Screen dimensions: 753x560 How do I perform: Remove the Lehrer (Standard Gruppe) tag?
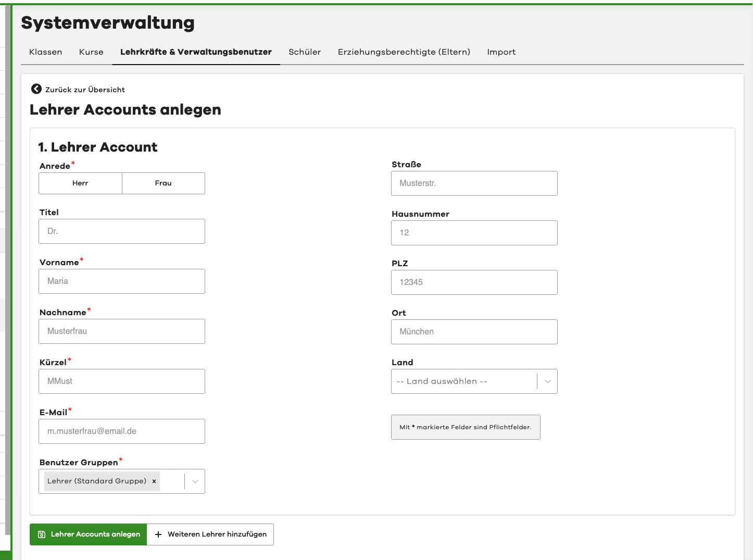154,481
